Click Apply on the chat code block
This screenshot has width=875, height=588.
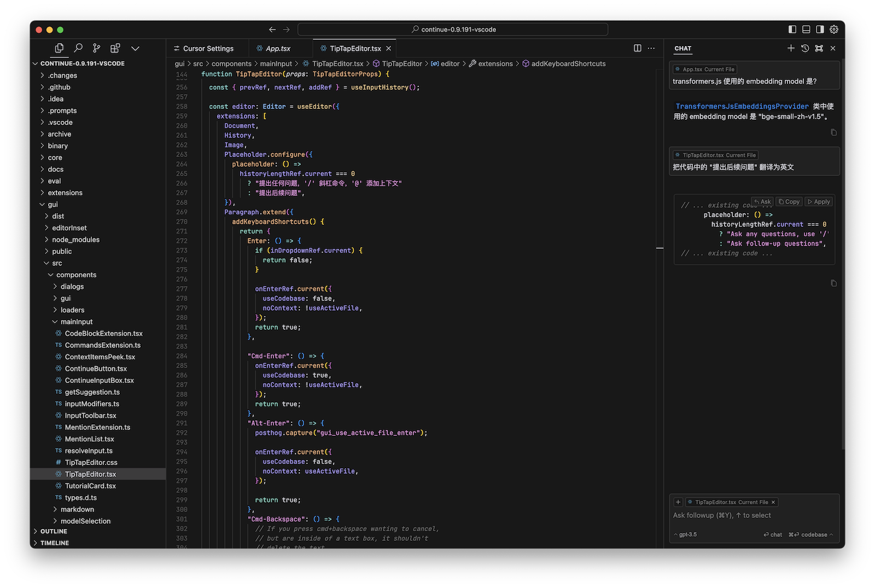point(819,202)
